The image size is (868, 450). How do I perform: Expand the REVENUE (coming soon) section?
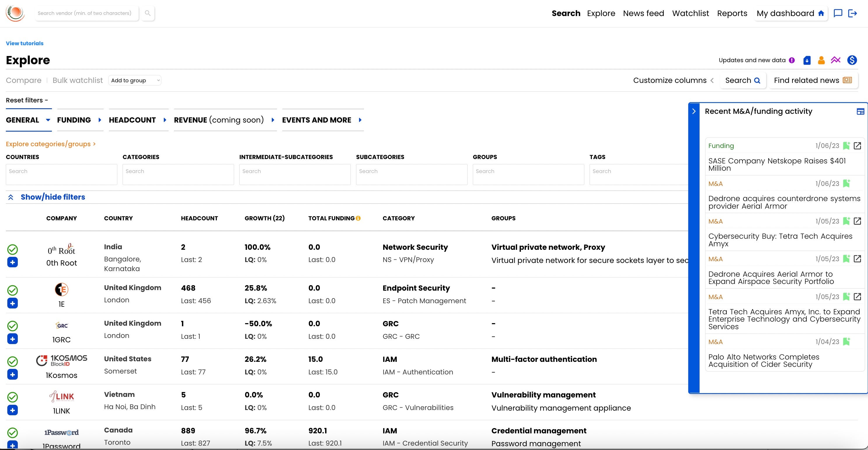(x=225, y=120)
